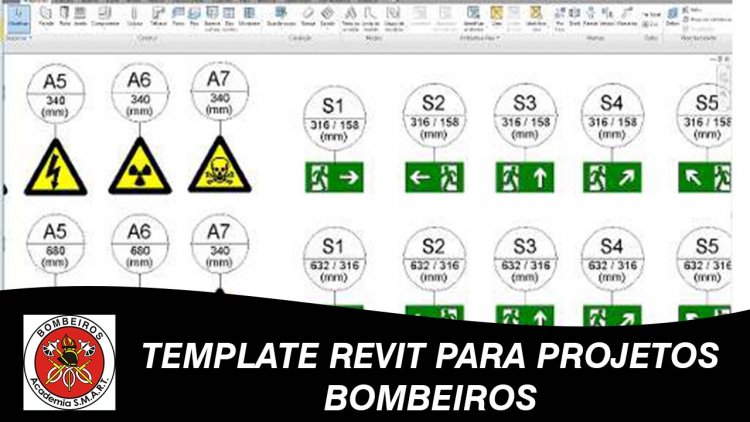Screen dimensions: 750x422
Task: Select the Sistema cortina tool
Action: tap(212, 18)
